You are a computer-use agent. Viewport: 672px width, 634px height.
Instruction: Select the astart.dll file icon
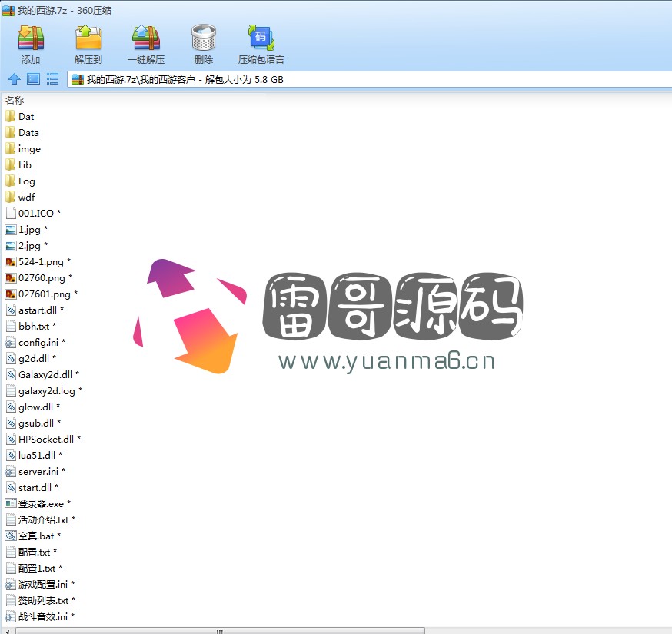[x=11, y=310]
